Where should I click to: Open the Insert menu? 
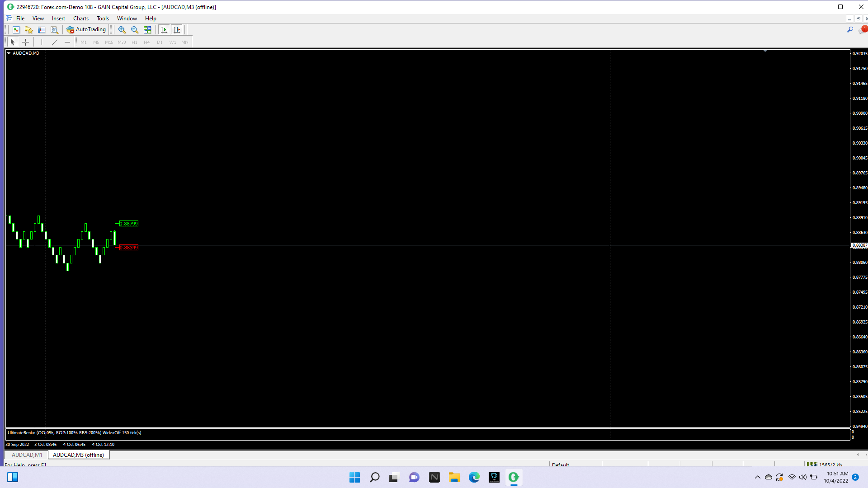coord(58,19)
